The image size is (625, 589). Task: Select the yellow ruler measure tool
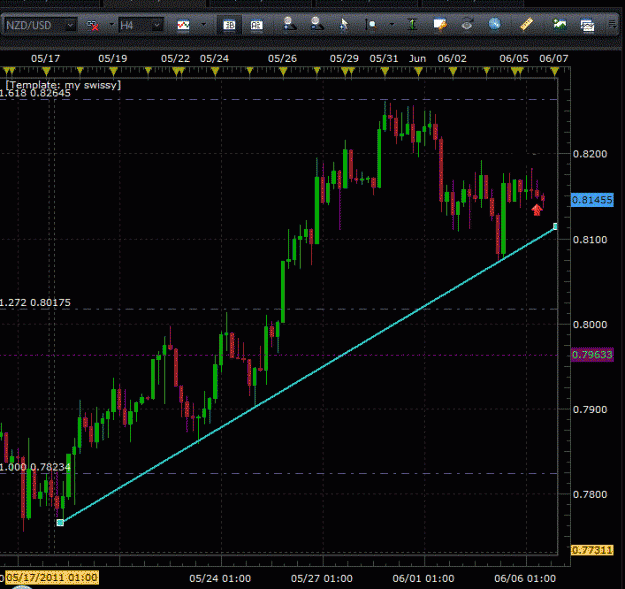tap(526, 24)
